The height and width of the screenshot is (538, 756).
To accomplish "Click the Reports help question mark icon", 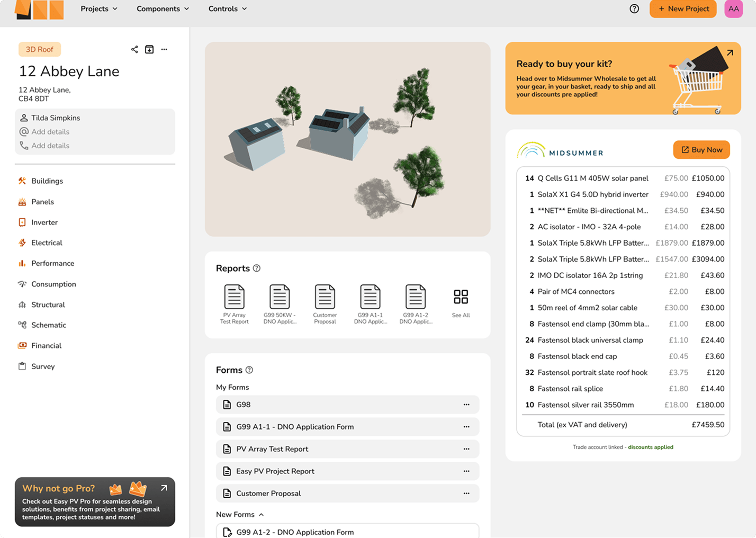I will coord(257,268).
